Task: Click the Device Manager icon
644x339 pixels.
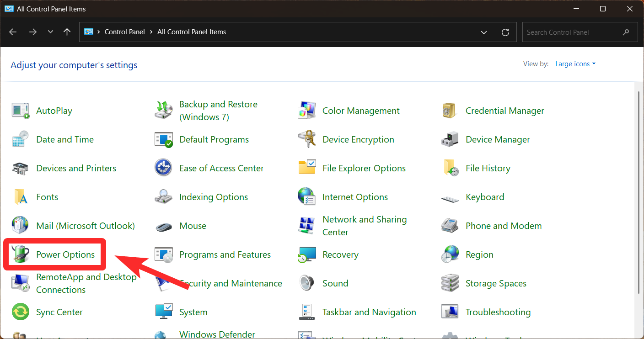Action: coord(450,139)
